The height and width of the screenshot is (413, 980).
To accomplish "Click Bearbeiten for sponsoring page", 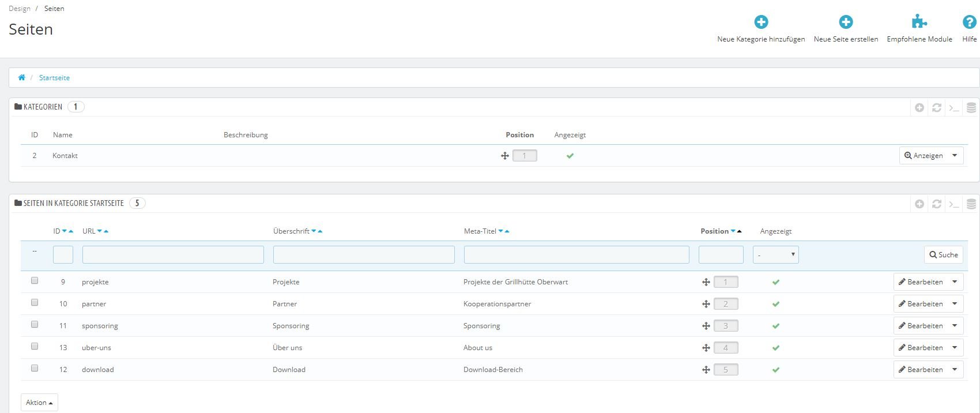I will coord(921,326).
